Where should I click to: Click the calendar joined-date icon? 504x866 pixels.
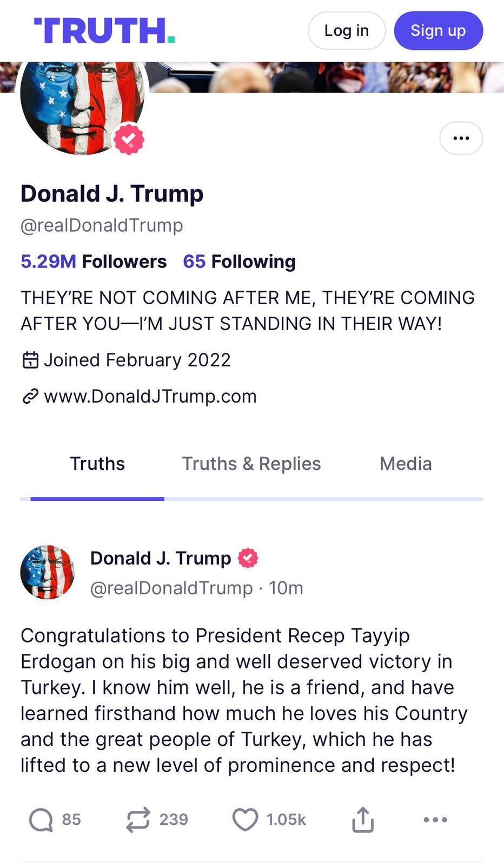[x=30, y=360]
